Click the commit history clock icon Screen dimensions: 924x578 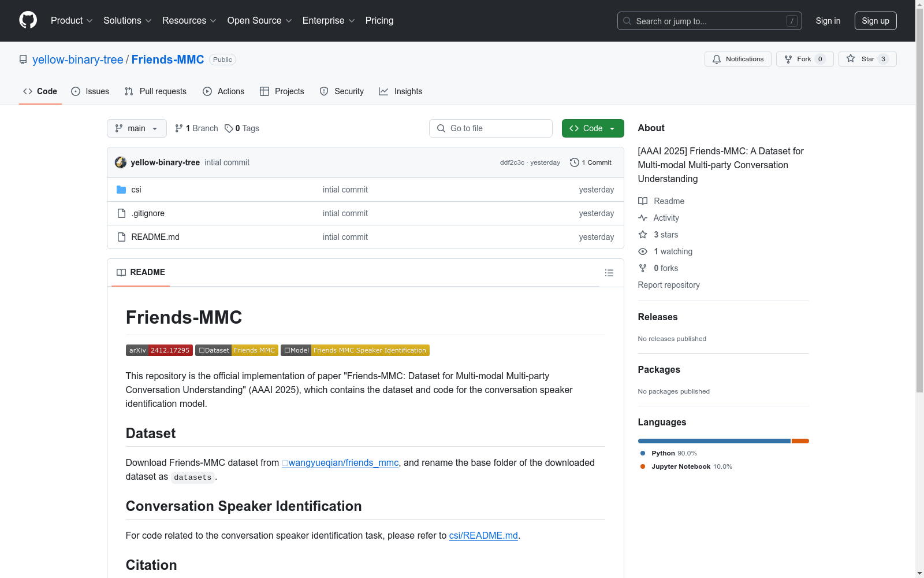[x=574, y=162]
